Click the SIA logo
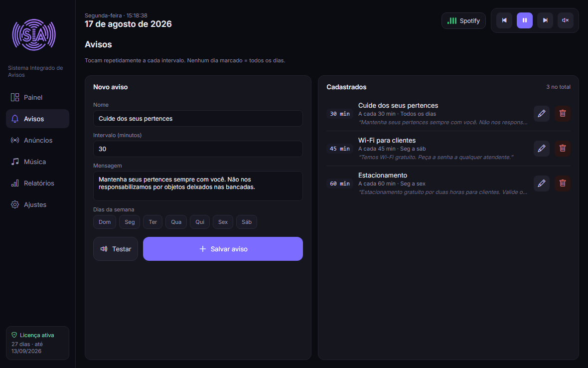588x368 pixels. pyautogui.click(x=34, y=35)
